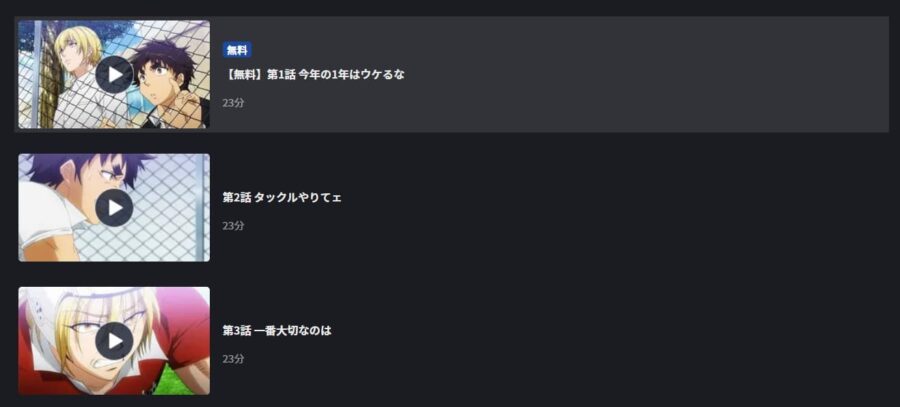The height and width of the screenshot is (407, 900).
Task: Hit the play icon on 第3話 thumbnail
Action: tap(114, 341)
